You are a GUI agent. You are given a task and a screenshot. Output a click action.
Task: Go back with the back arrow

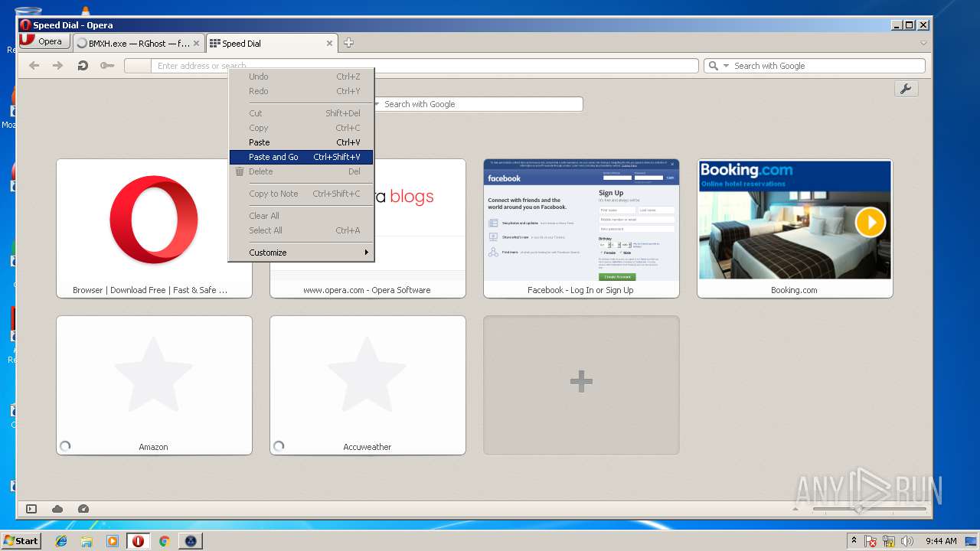click(x=34, y=66)
